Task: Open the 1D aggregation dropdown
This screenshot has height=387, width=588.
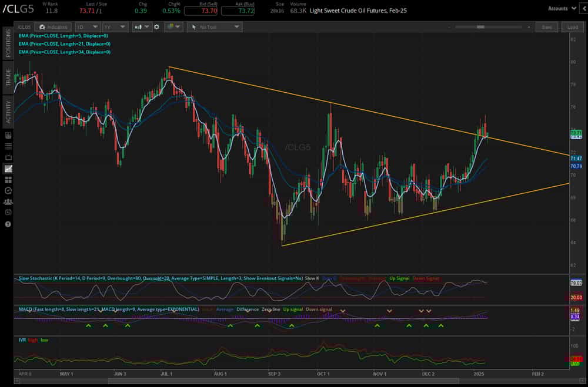Action: [x=87, y=26]
